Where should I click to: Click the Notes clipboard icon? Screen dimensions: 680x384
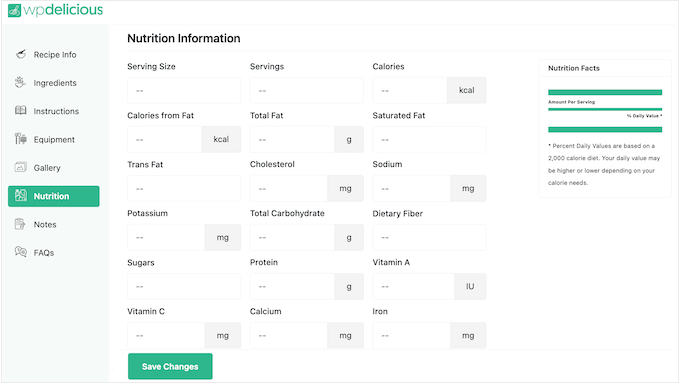pos(20,224)
